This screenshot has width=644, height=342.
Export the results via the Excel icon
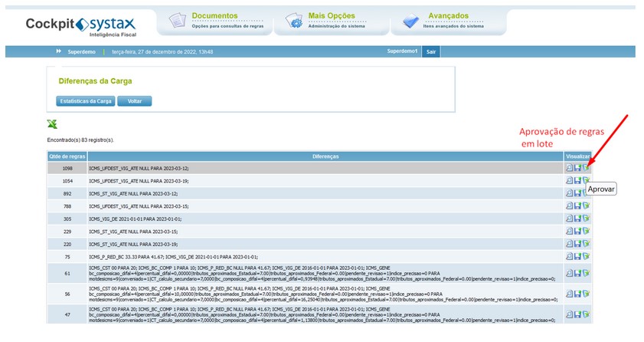[x=52, y=124]
